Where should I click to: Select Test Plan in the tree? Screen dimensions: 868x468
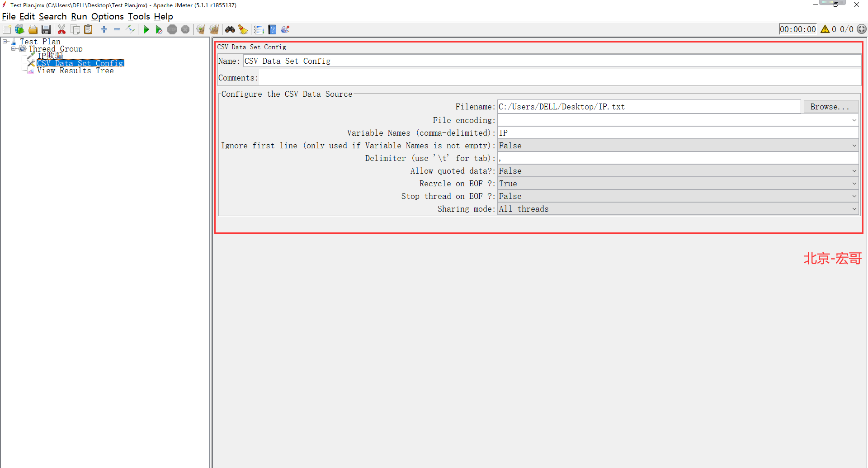pos(40,42)
